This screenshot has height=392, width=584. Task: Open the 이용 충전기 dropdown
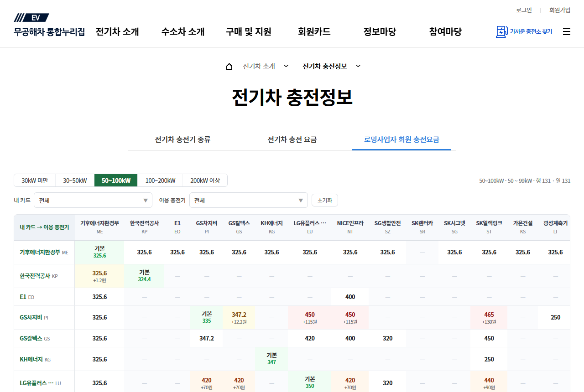click(x=249, y=200)
